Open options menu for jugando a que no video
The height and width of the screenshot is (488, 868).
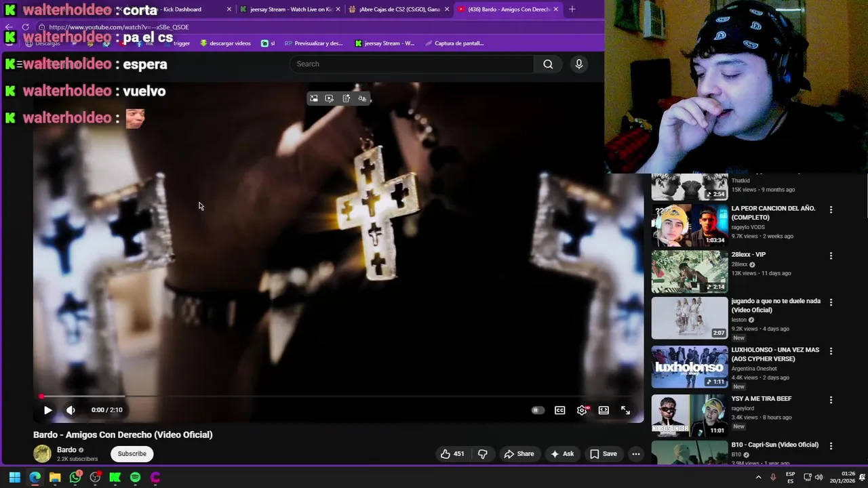[831, 302]
